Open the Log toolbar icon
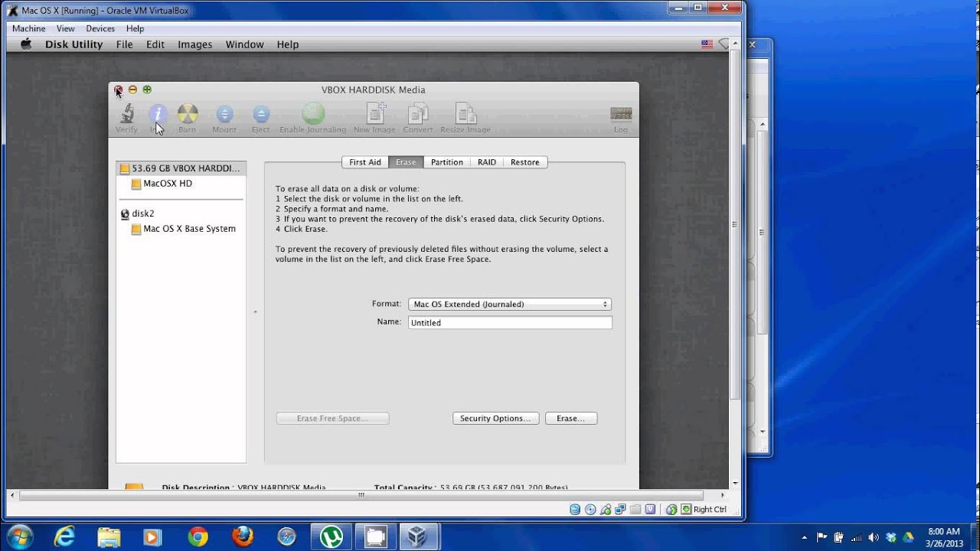Screen dimensions: 980x551 (621, 114)
